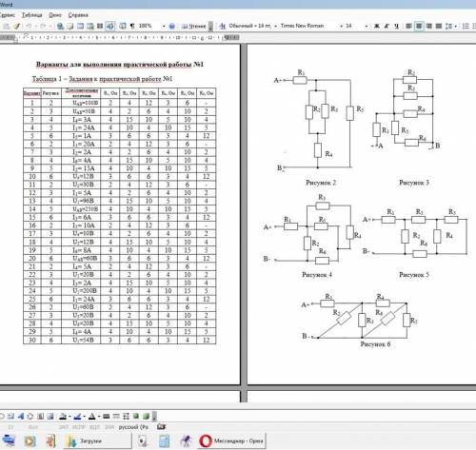The image size is (476, 450).
Task: Toggle paragraph marks (¶) display
Action: point(132,26)
